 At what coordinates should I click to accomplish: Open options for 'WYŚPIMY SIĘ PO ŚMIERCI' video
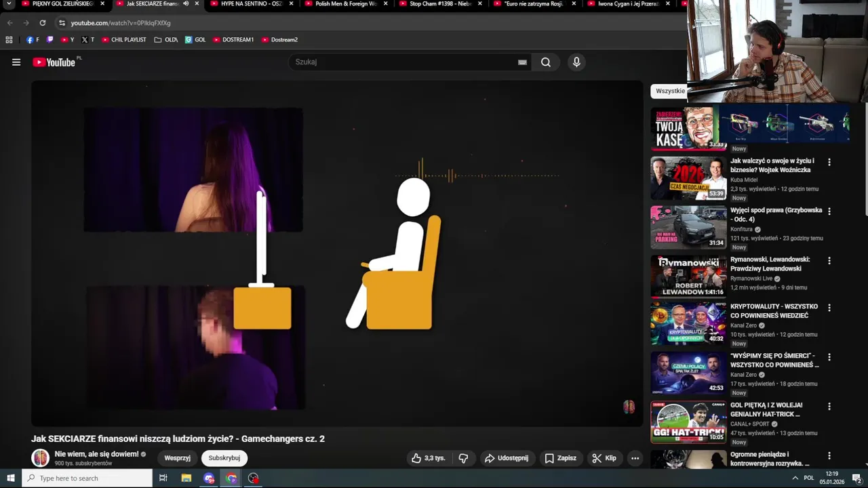[829, 357]
